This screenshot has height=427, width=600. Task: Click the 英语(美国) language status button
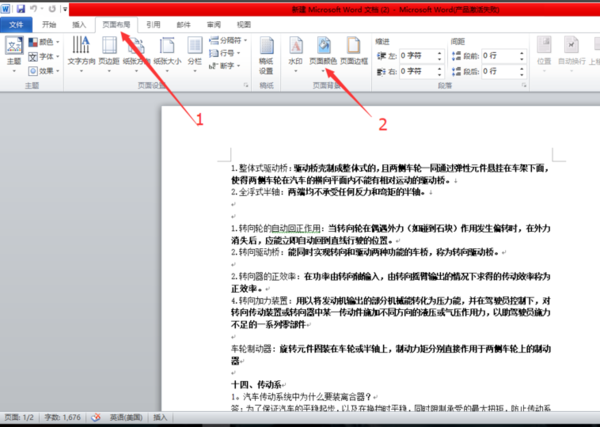tap(126, 417)
